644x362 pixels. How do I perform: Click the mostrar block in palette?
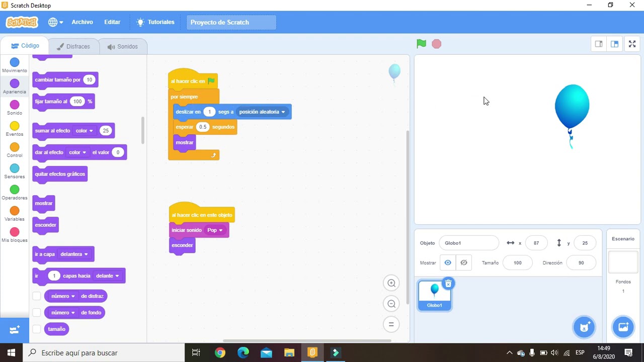point(44,204)
